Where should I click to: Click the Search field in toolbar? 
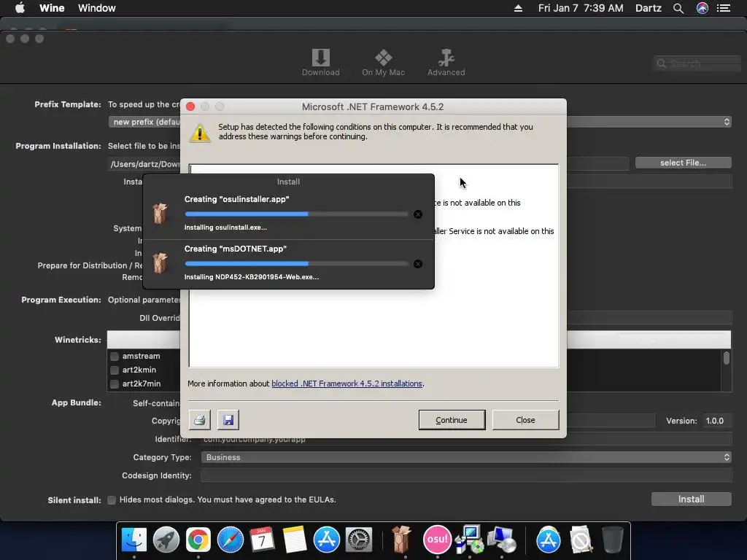tap(697, 63)
